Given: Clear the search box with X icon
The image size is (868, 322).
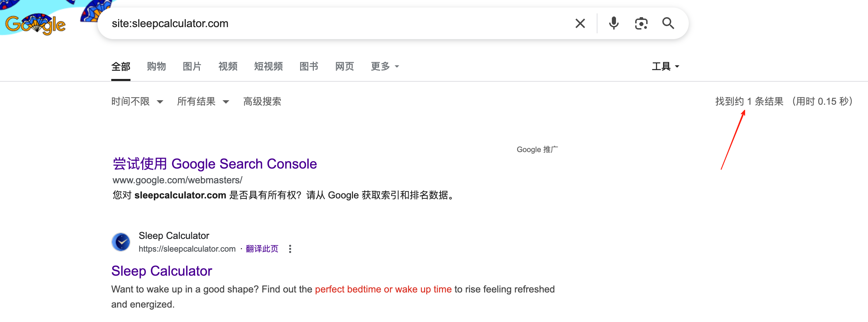Looking at the screenshot, I should (580, 23).
